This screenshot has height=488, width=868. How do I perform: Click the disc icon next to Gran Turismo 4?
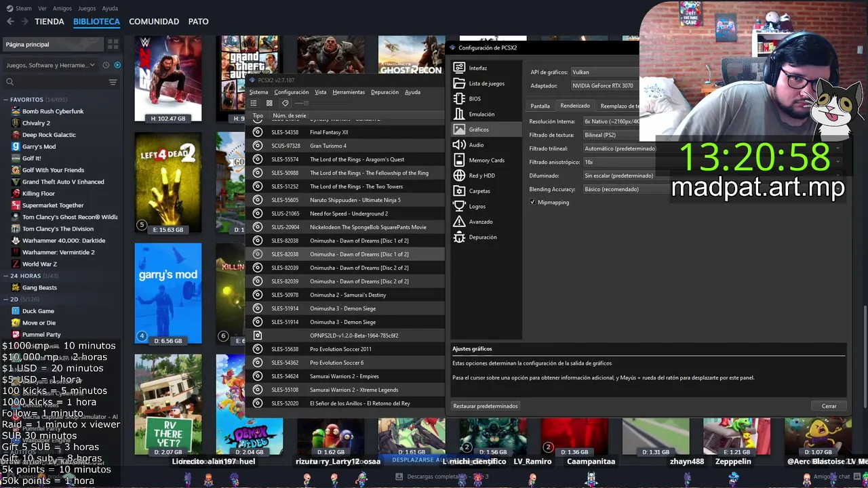click(x=258, y=146)
